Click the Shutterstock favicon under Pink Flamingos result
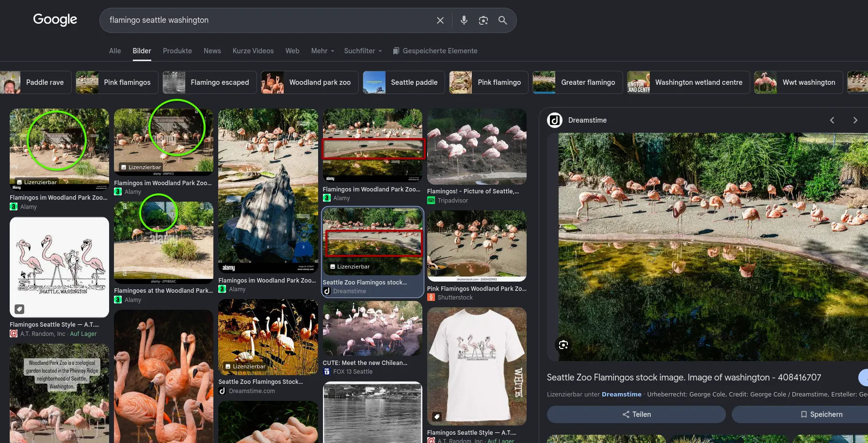Screen dimensions: 868x443 [431, 298]
